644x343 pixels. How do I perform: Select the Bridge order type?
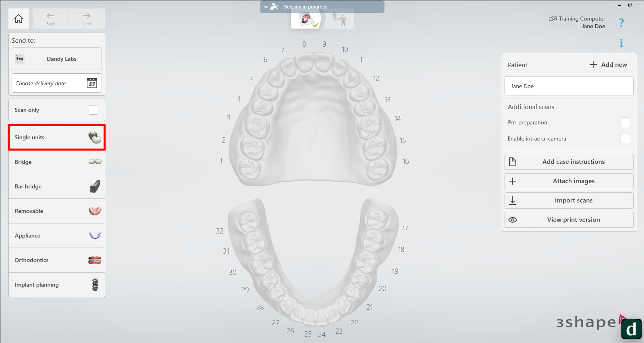(57, 162)
